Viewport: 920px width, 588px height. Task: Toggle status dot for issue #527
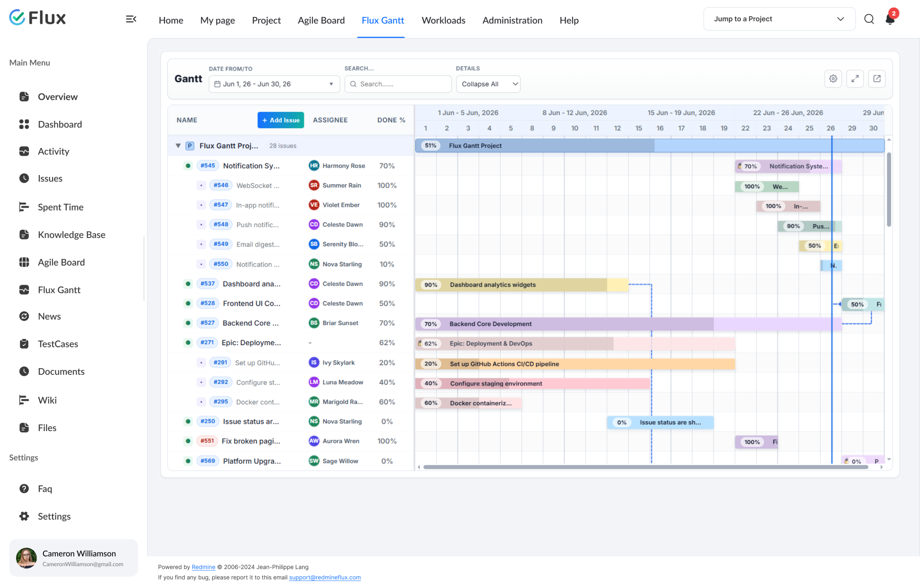pos(188,323)
